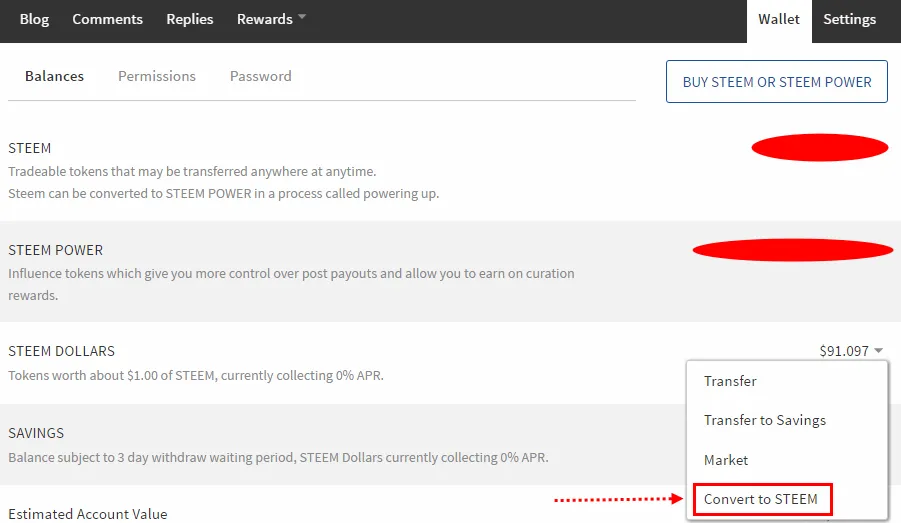Screen dimensions: 901x523
Task: Choose Transfer from the dropdown menu
Action: coord(730,381)
